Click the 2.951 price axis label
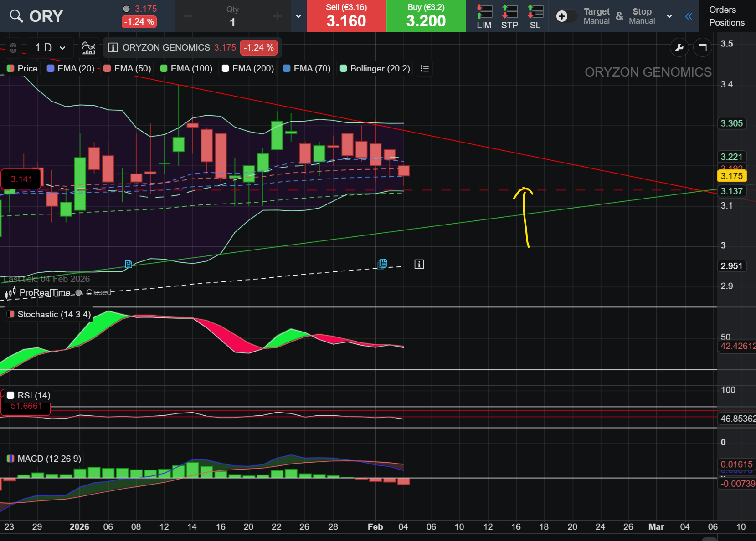The height and width of the screenshot is (541, 756). pos(731,266)
